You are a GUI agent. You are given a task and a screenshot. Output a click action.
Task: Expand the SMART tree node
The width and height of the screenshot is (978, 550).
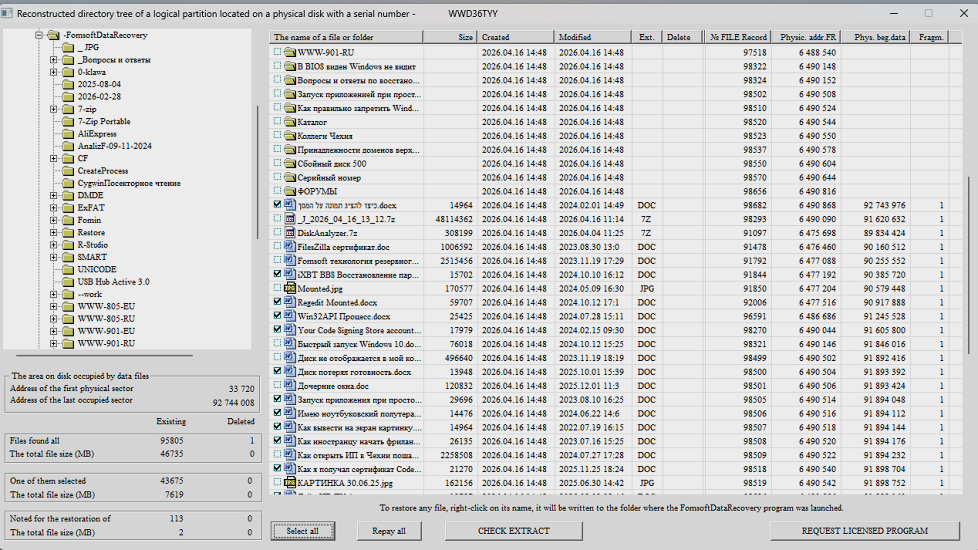coord(54,257)
